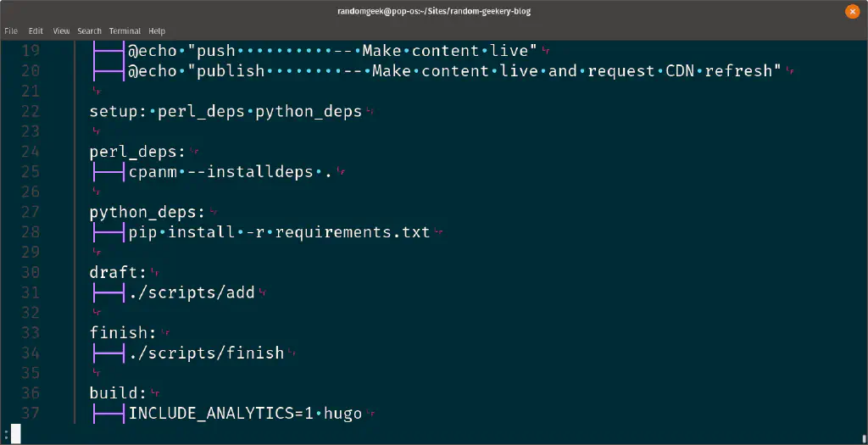The height and width of the screenshot is (445, 868).
Task: Click the ./scripts/add command
Action: [192, 292]
